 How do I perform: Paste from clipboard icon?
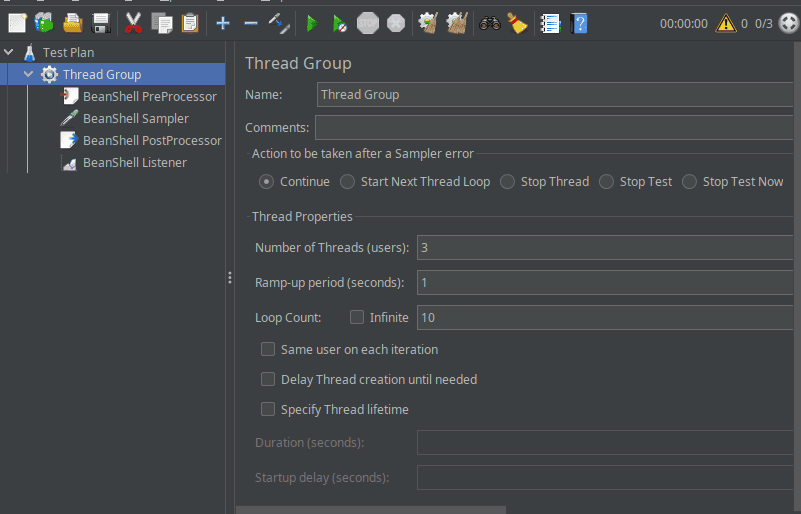(x=190, y=23)
